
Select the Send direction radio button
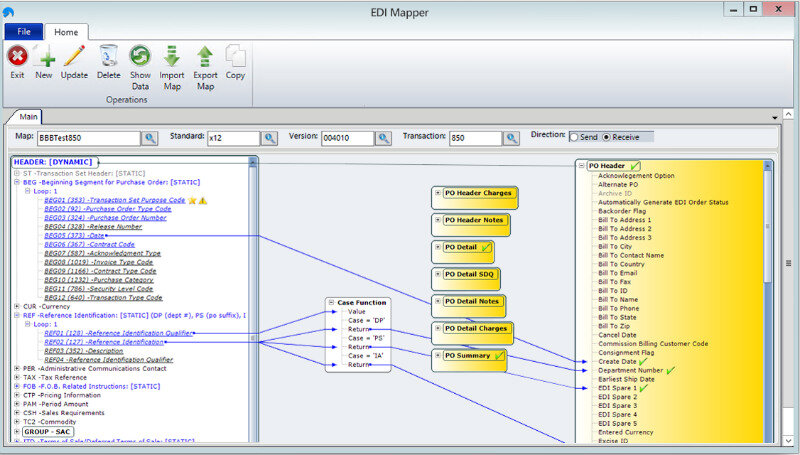pos(574,137)
